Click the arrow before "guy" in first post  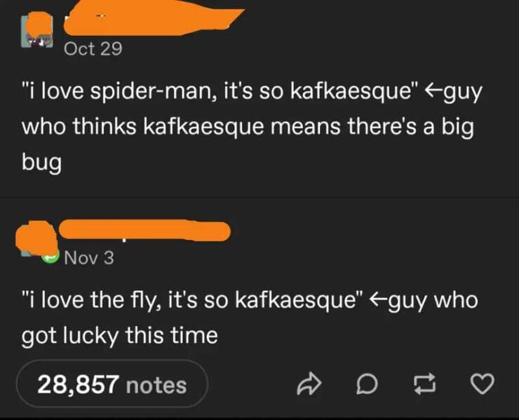tap(433, 91)
